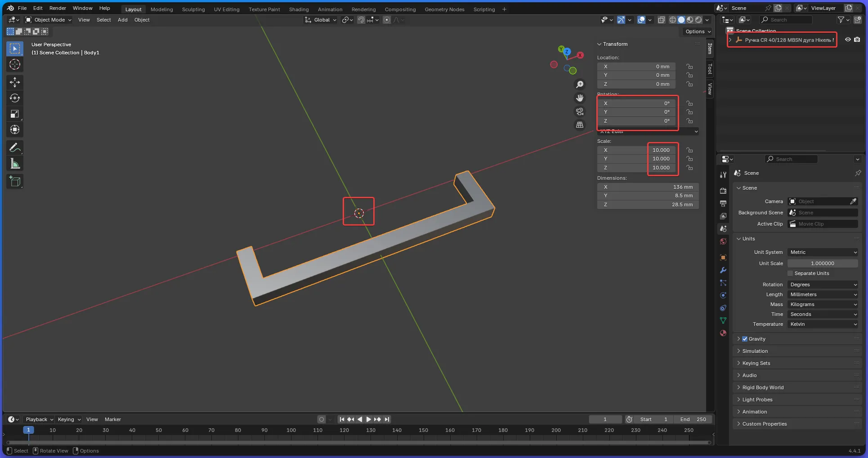Select the Transform tool
Viewport: 868px width, 458px height.
(15, 129)
